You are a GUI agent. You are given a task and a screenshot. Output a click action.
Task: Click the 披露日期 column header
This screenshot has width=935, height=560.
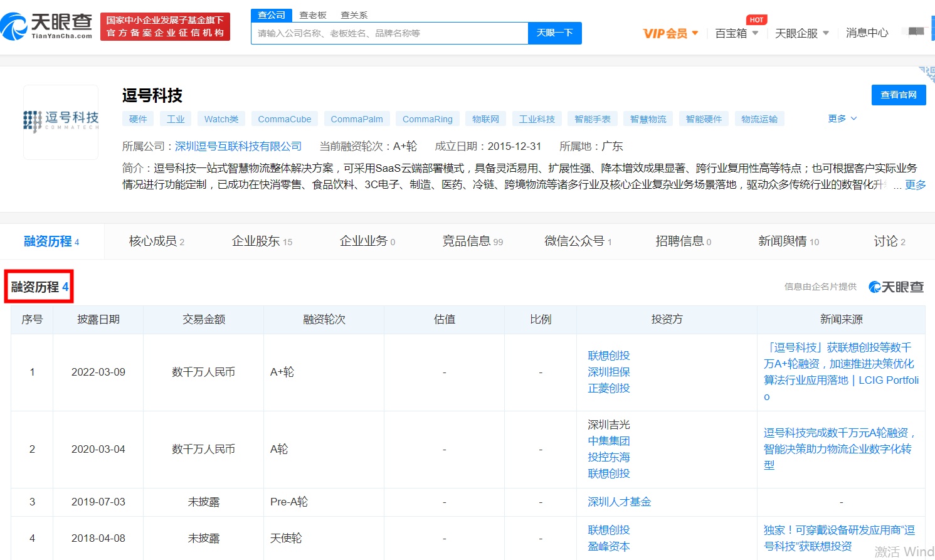(x=98, y=319)
